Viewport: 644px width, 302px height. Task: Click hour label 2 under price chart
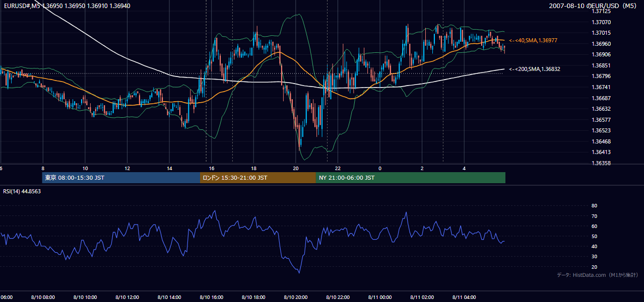pyautogui.click(x=422, y=168)
